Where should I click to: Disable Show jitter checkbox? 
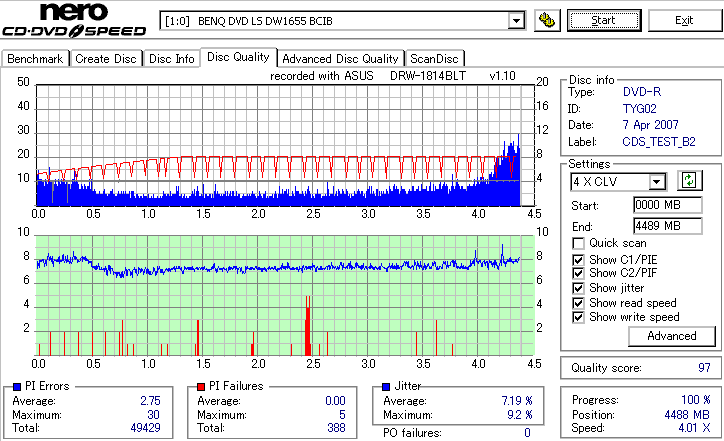(x=578, y=288)
